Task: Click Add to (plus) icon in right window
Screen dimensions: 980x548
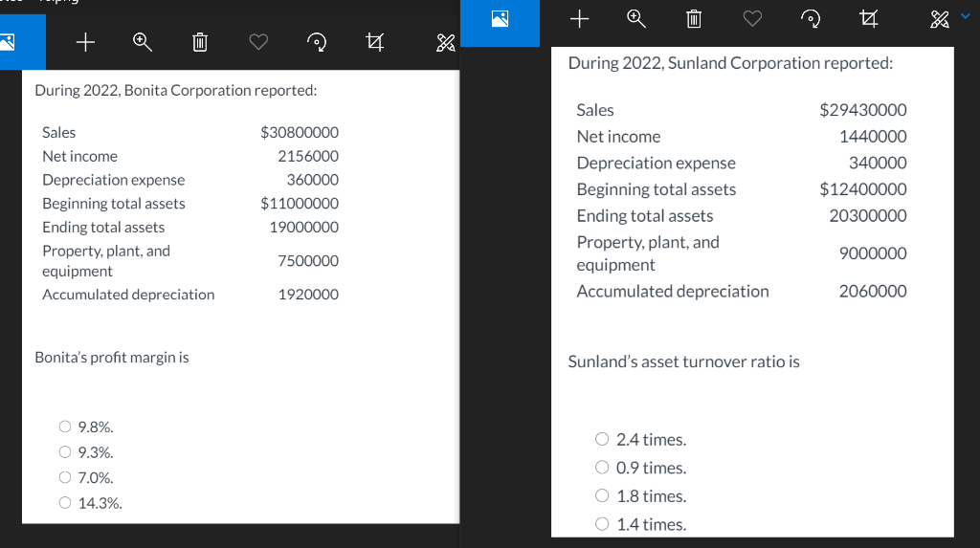Action: [579, 19]
